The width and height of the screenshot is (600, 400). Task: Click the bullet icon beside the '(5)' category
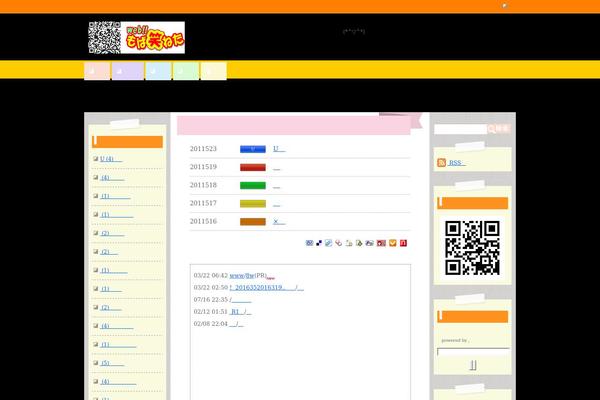point(96,362)
